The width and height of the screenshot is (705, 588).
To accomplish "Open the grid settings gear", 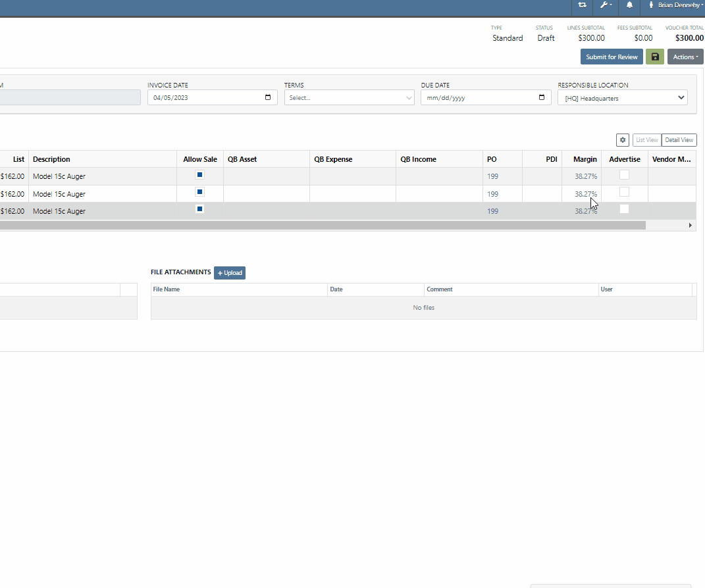I will coord(622,140).
